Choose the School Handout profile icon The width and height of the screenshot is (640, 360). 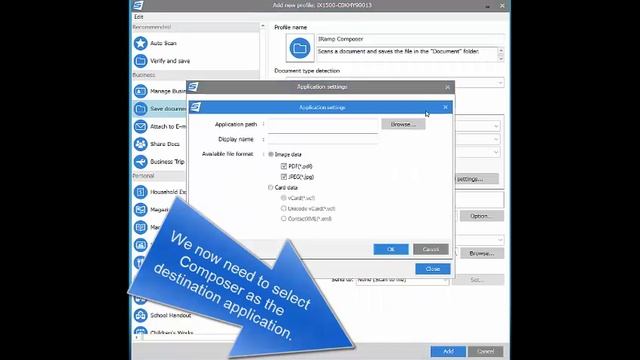coord(140,315)
